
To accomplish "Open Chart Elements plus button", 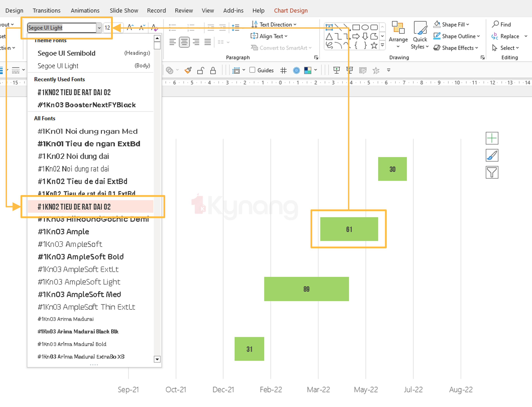I will point(492,138).
